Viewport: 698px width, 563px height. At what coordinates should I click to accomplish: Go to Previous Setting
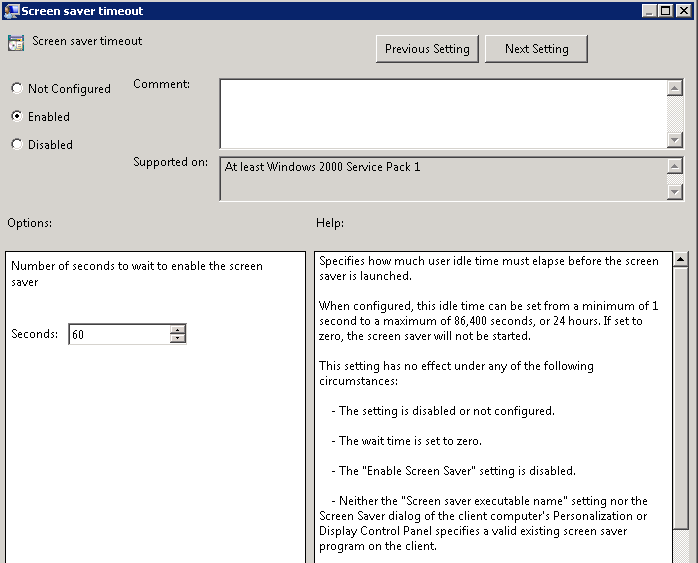[427, 49]
